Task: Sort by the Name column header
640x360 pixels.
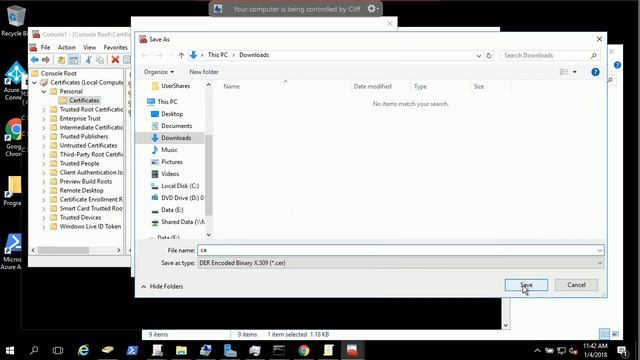Action: 231,87
